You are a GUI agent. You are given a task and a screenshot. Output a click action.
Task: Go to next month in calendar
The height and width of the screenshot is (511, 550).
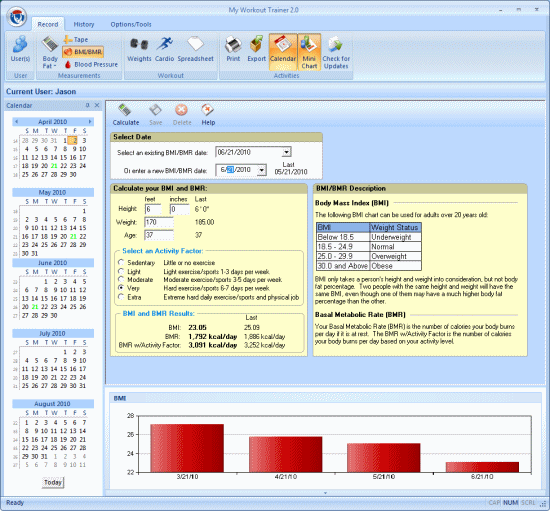(90, 122)
